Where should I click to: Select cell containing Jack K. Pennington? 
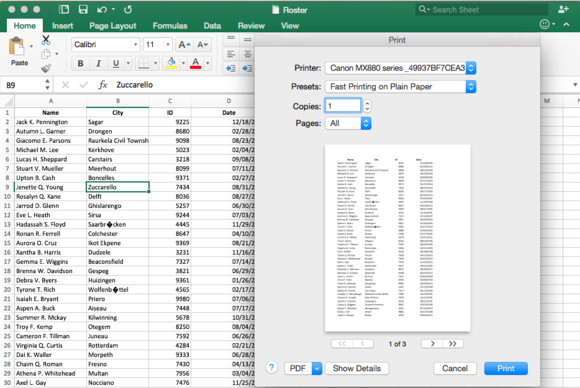click(x=50, y=122)
